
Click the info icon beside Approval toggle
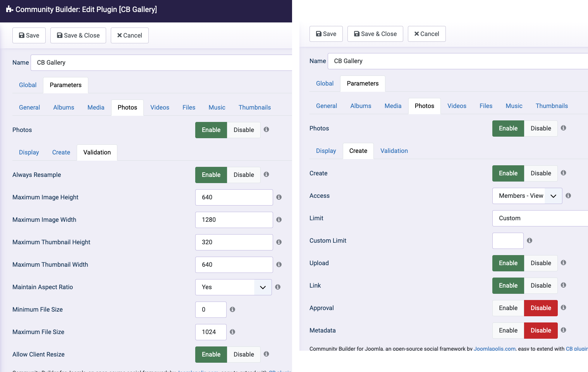[x=564, y=308]
